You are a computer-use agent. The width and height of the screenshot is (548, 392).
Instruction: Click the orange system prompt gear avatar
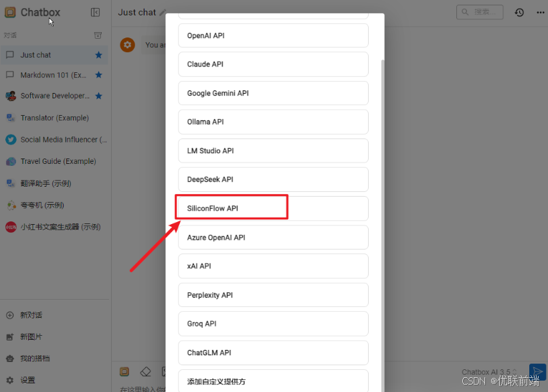pos(128,45)
